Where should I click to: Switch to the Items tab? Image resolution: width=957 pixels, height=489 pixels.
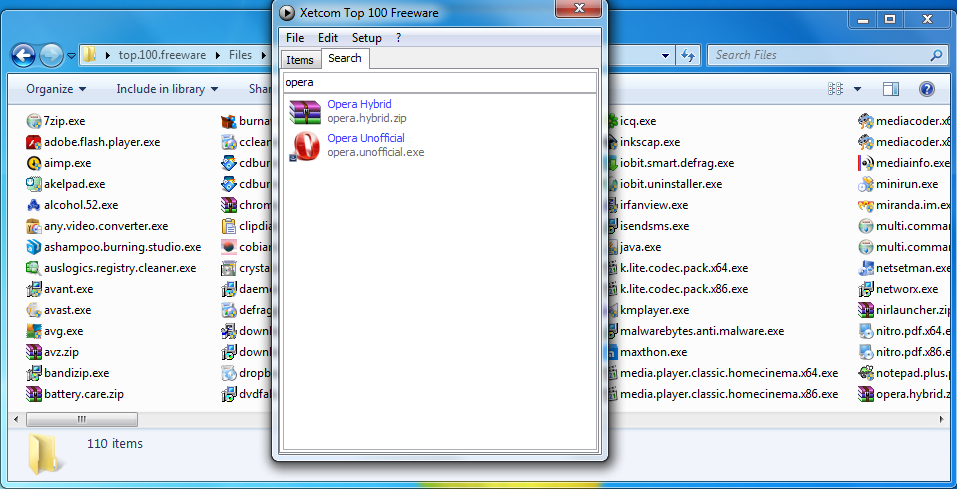tap(300, 60)
